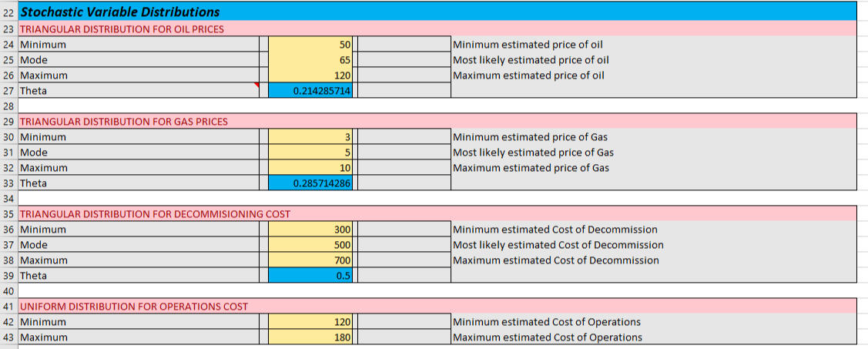Viewport: 868px width, 349px height.
Task: Click the operations cost Maximum value 180
Action: point(310,337)
